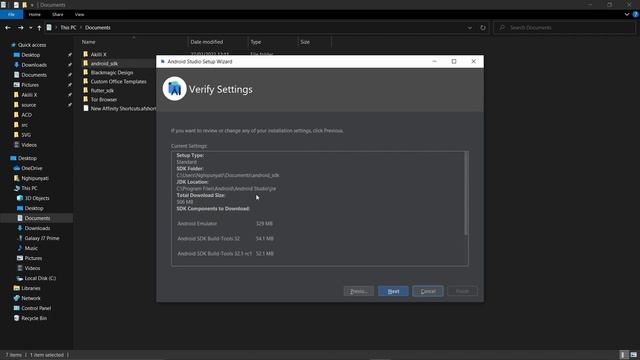This screenshot has width=640, height=360.
Task: Open Explorer help icon
Action: coord(635,14)
